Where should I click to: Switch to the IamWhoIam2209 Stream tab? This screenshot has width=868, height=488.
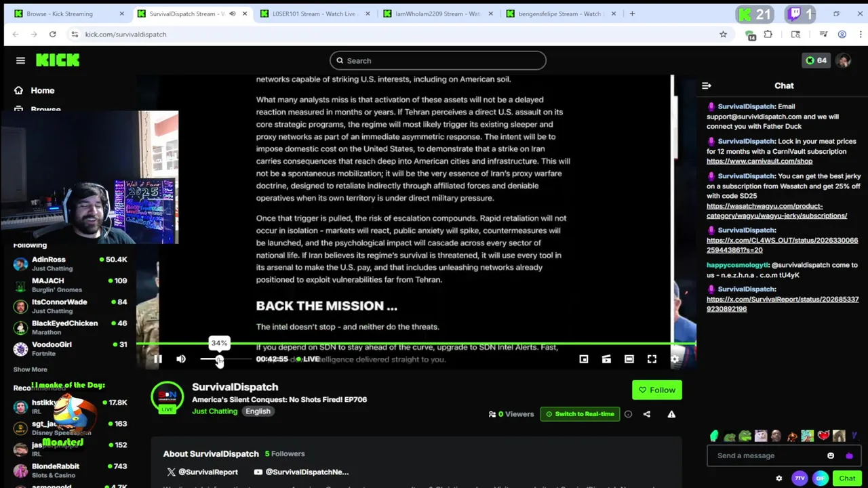(437, 14)
